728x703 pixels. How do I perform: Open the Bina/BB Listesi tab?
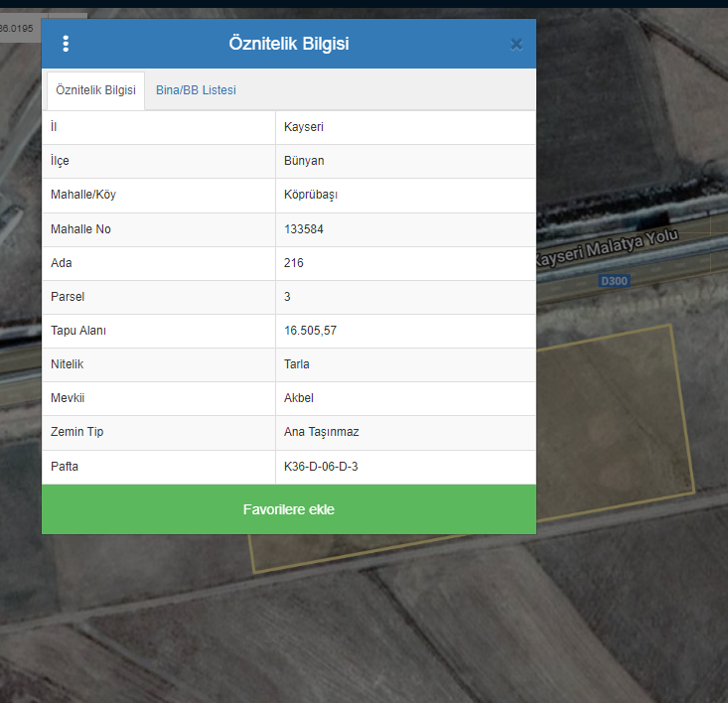196,90
